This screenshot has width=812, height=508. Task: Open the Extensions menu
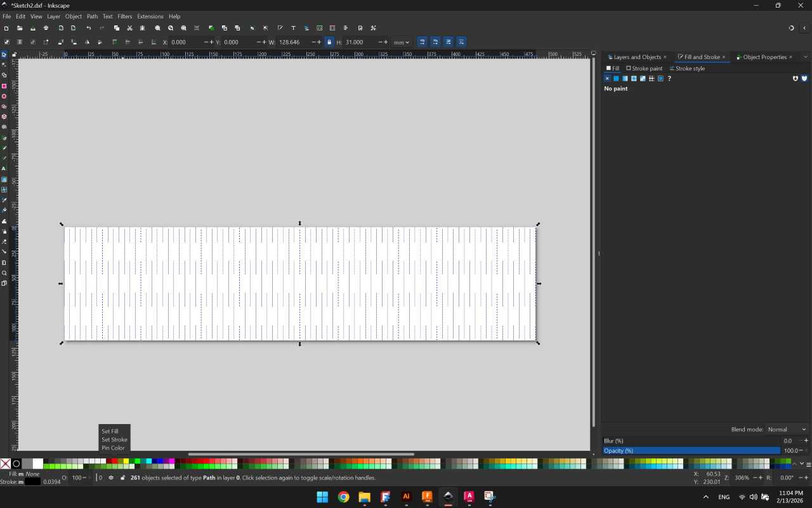coord(150,16)
